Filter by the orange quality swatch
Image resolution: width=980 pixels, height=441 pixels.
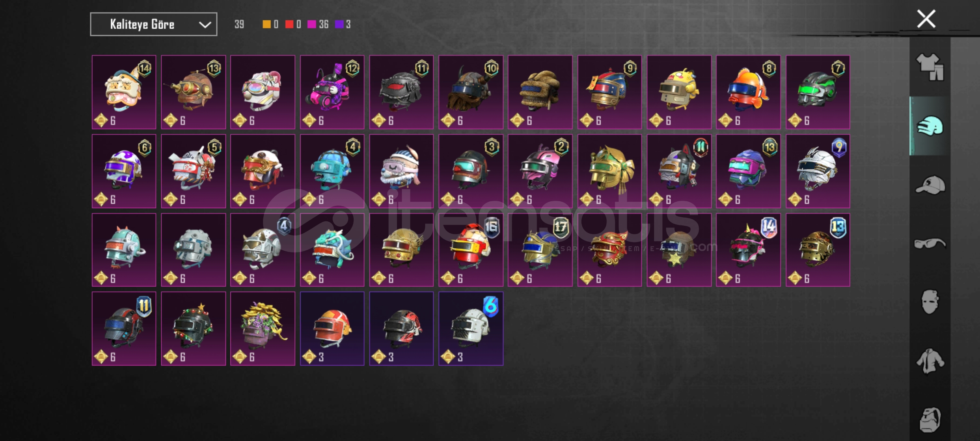266,24
